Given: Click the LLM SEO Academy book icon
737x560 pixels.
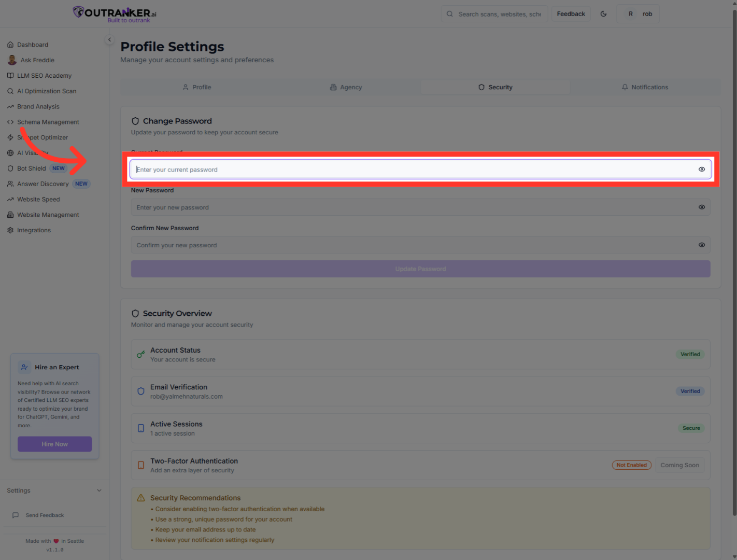Looking at the screenshot, I should tap(10, 76).
